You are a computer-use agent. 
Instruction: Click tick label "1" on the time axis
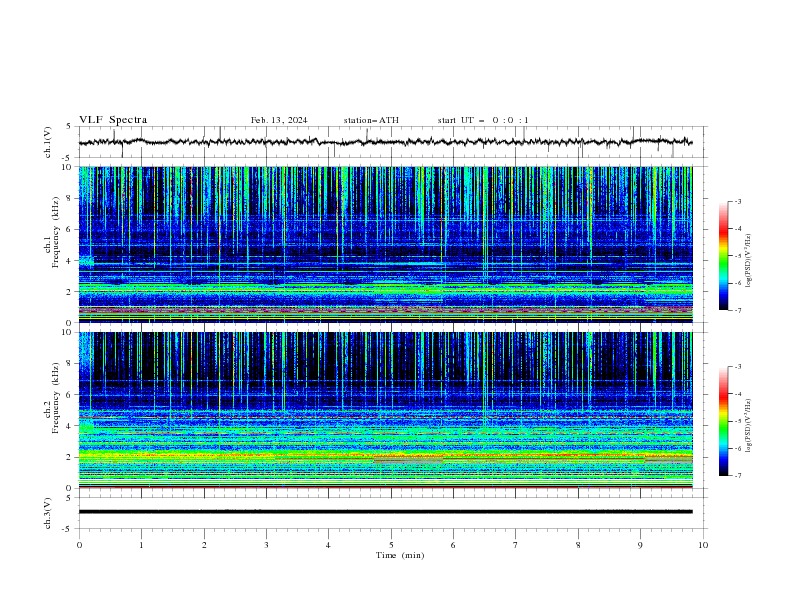pos(141,545)
